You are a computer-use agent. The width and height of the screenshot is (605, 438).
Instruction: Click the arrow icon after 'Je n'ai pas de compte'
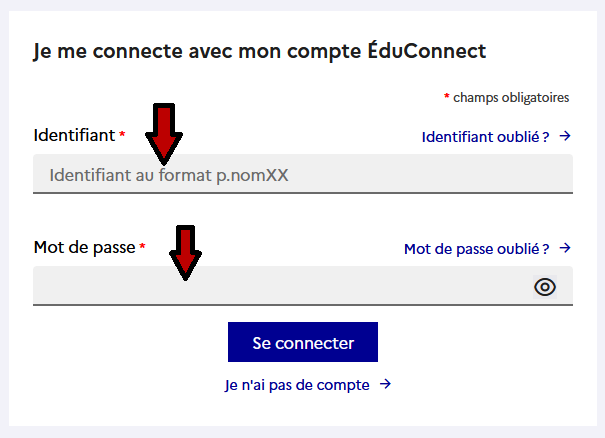[385, 384]
